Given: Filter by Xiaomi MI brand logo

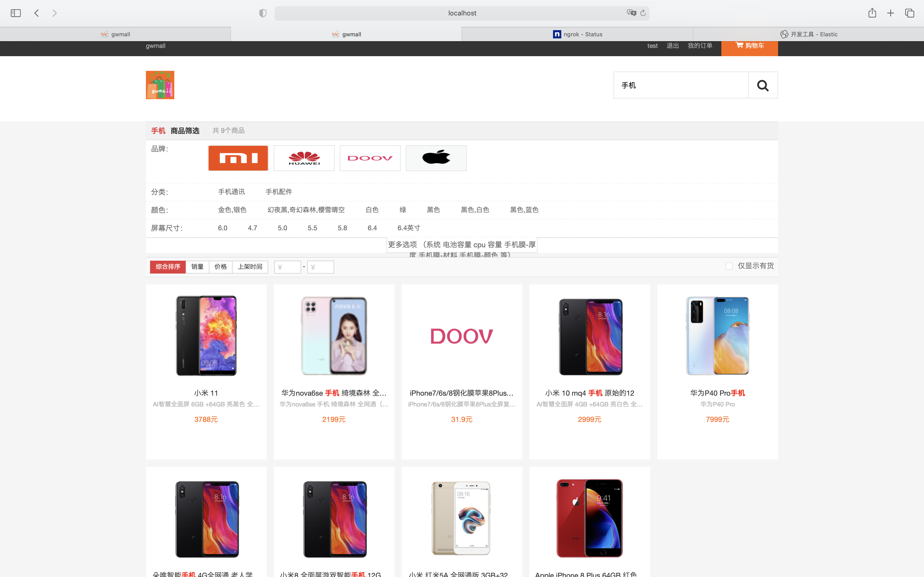Looking at the screenshot, I should (238, 158).
